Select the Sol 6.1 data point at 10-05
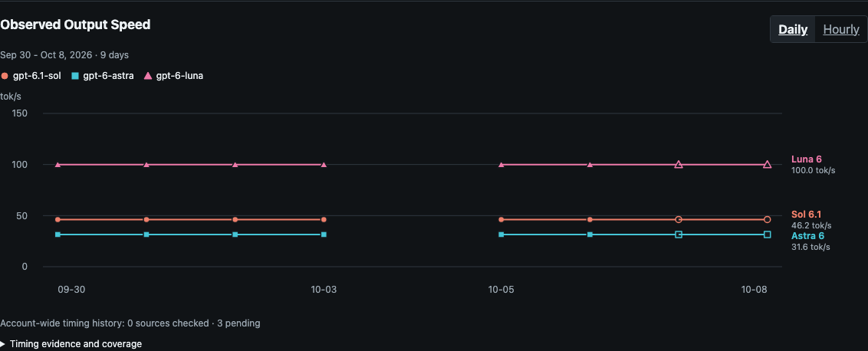The height and width of the screenshot is (351, 868). pos(501,220)
